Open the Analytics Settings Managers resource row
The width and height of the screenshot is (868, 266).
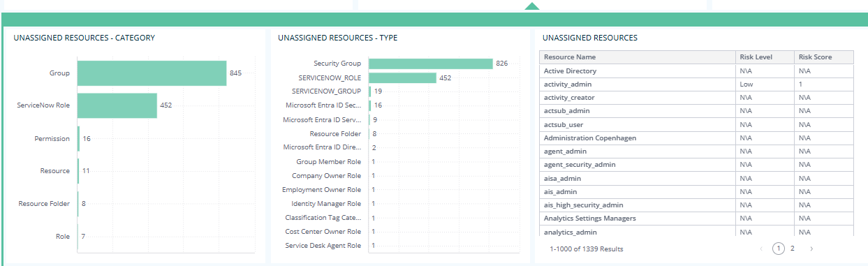(696, 219)
